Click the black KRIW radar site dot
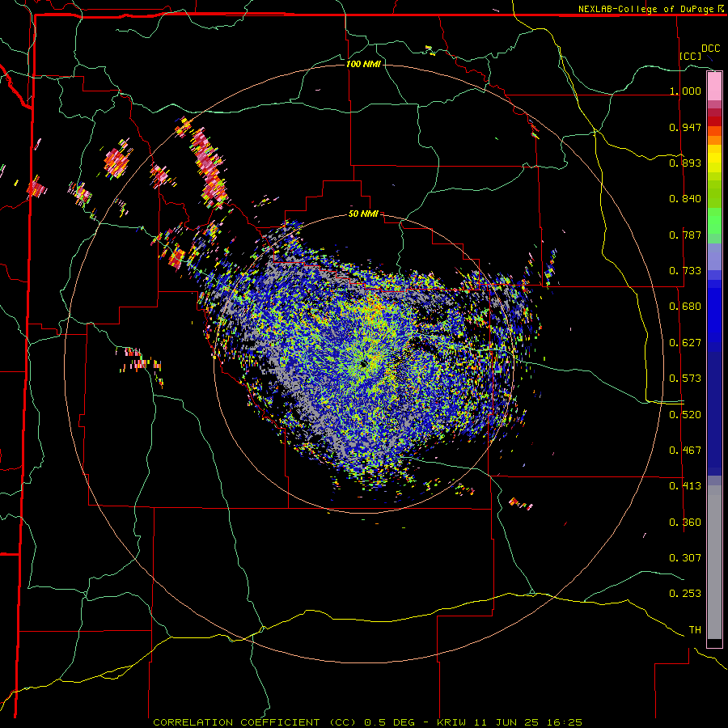 pos(363,364)
